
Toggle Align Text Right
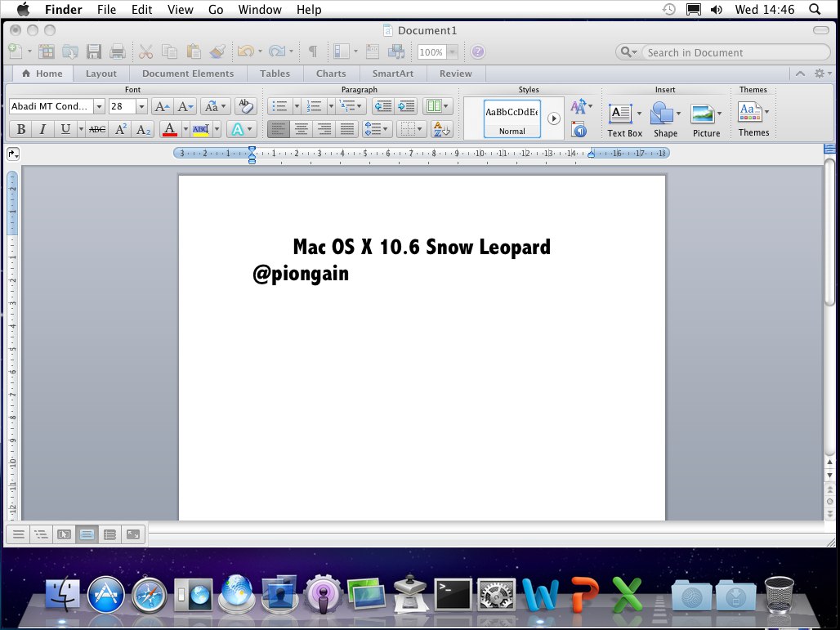click(324, 129)
